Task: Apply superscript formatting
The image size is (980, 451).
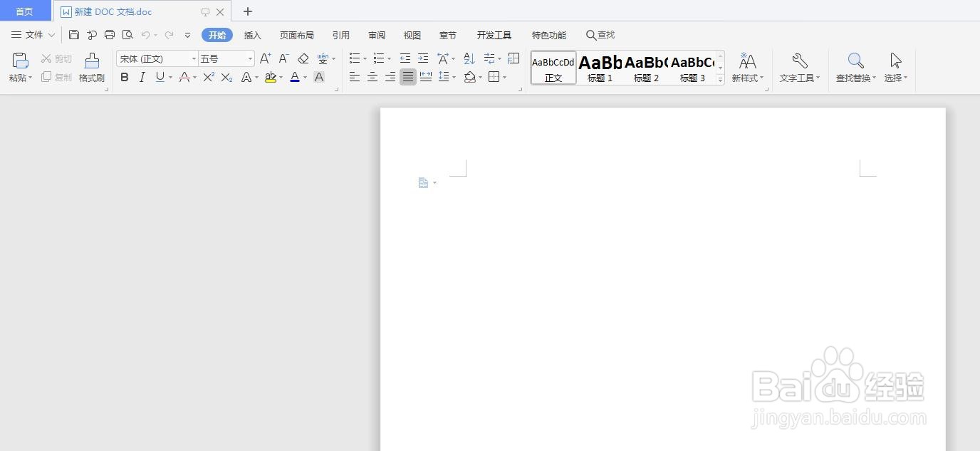Action: point(207,77)
